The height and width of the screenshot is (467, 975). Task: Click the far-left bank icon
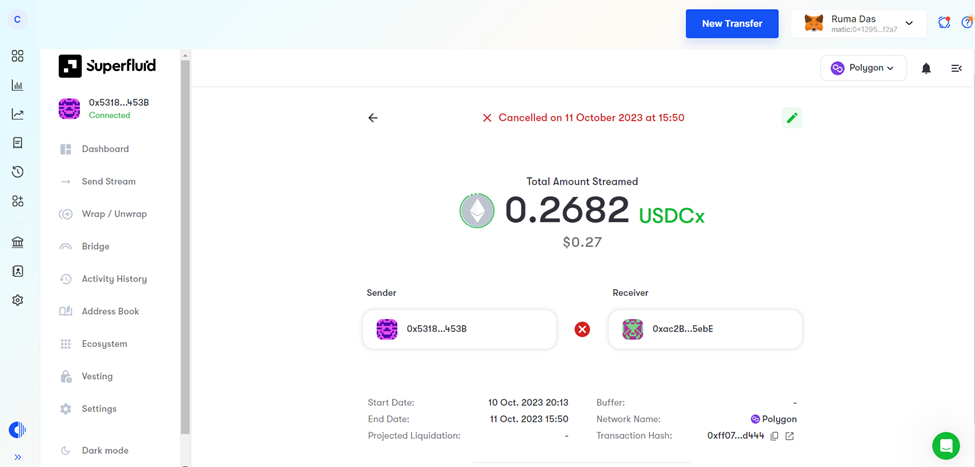click(17, 242)
